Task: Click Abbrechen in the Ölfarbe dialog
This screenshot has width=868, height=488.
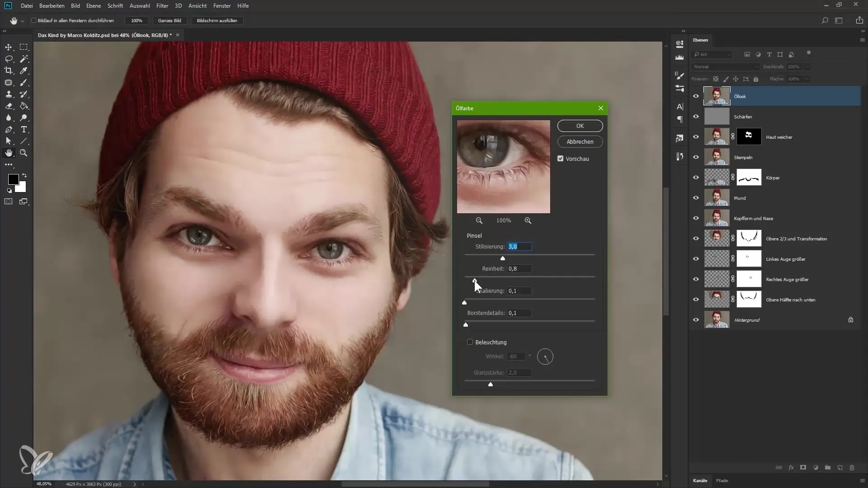Action: (580, 141)
